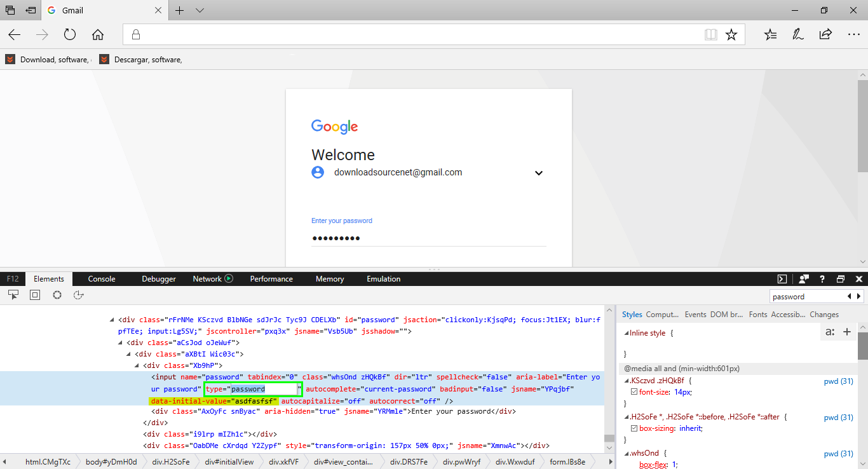Screen dimensions: 868x469
Task: Collapse the Inline style rule
Action: (626, 333)
